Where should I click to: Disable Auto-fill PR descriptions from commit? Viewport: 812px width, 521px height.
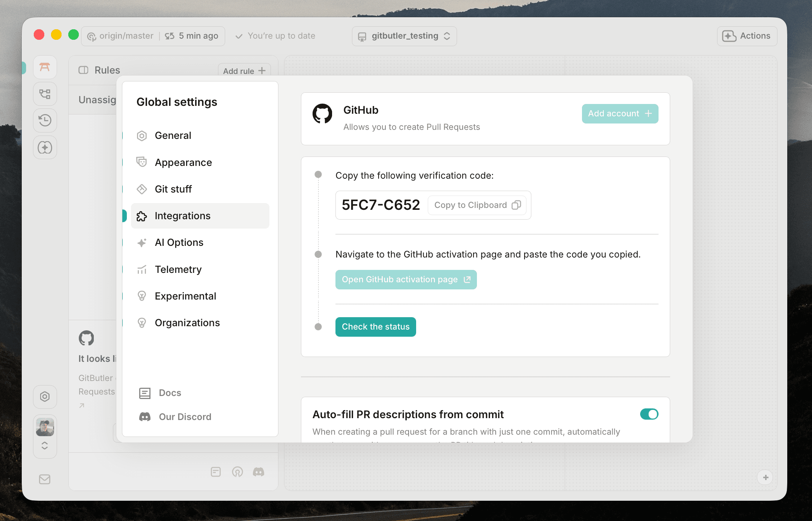pyautogui.click(x=649, y=414)
